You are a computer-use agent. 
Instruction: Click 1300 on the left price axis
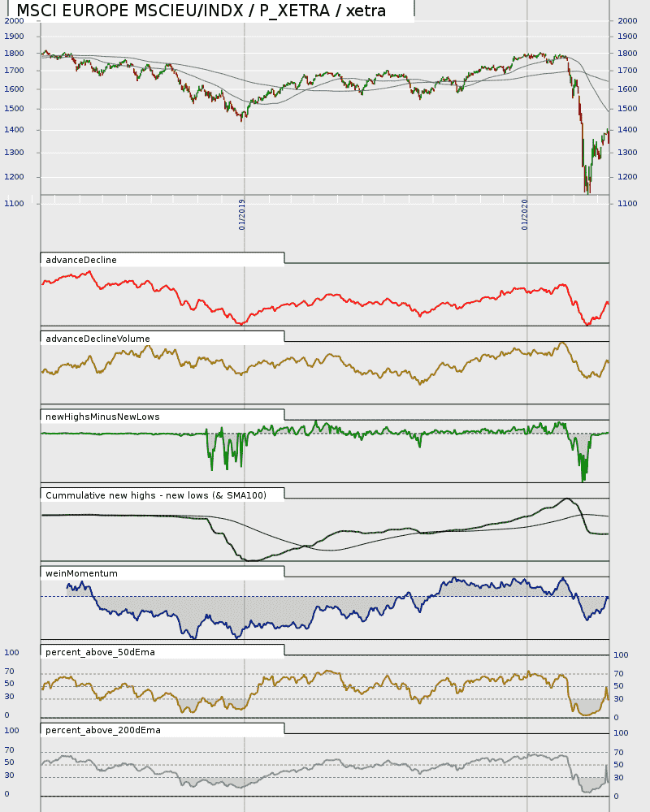click(14, 153)
